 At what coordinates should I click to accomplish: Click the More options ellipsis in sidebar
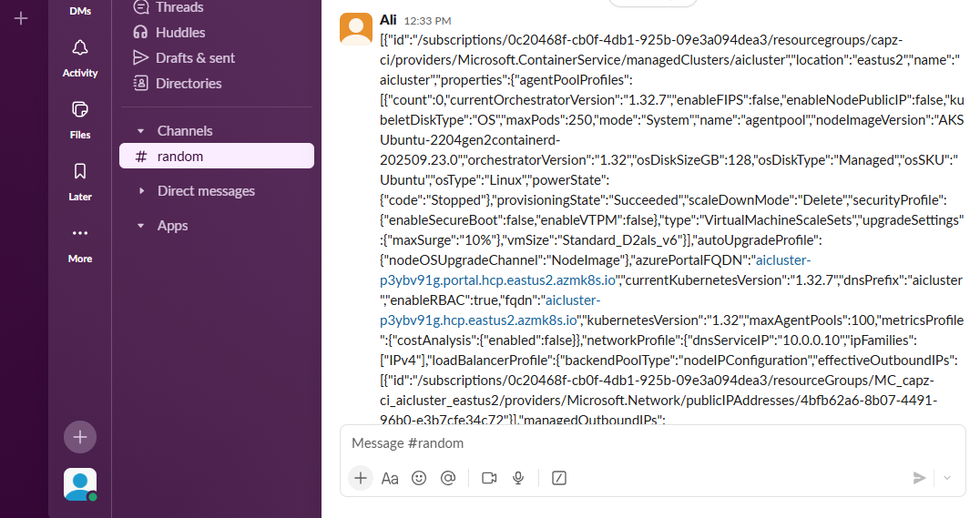pos(80,242)
